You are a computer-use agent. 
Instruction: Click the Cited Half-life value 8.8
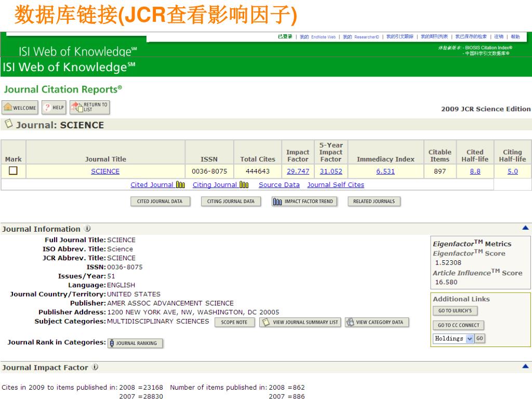coord(475,171)
